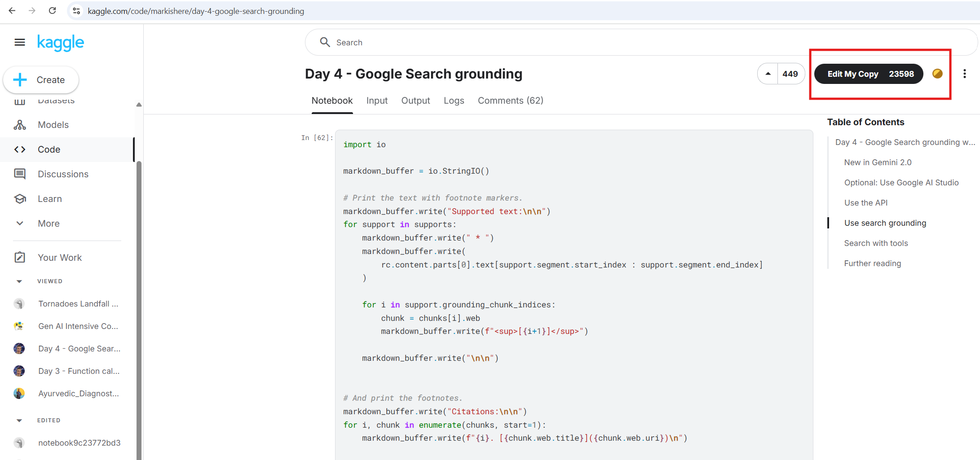Click the sidebar vertical scrollbar
This screenshot has height=460, width=980.
click(139, 310)
